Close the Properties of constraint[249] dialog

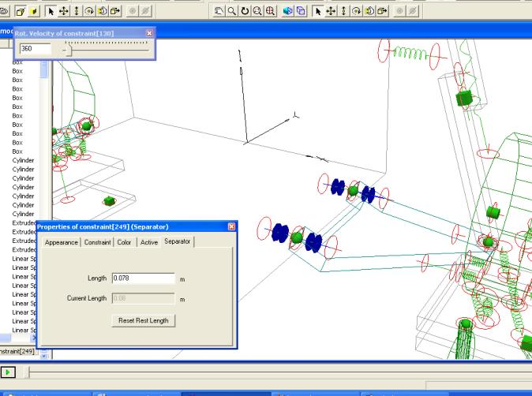231,226
